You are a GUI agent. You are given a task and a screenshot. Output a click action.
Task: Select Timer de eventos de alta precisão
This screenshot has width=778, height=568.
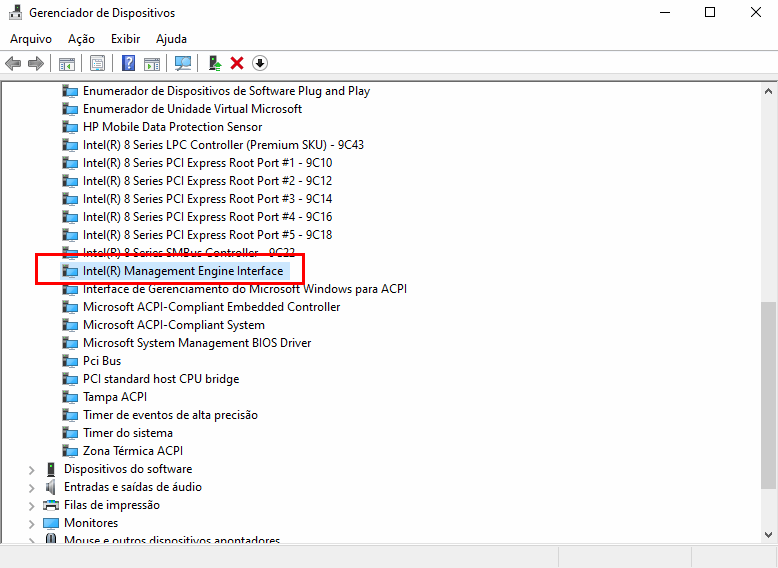(170, 415)
